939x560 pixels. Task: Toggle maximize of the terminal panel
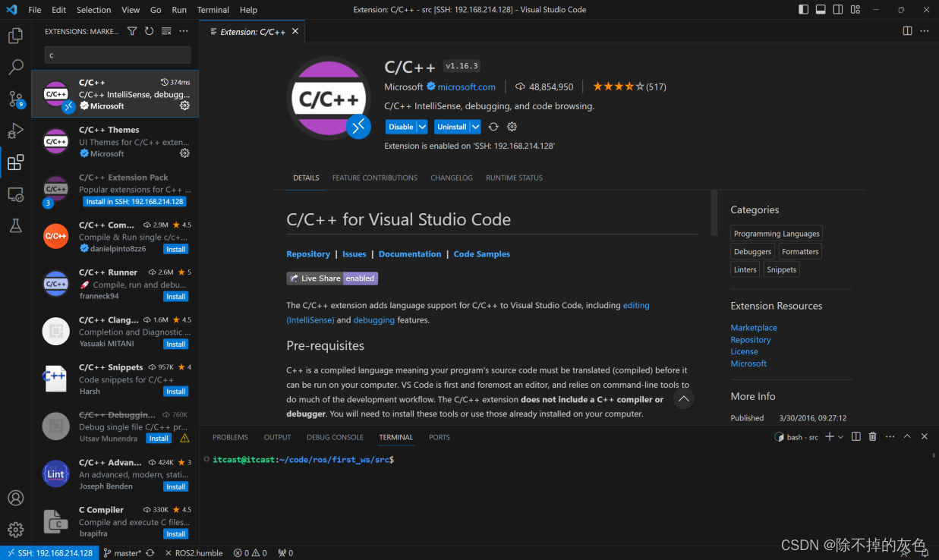pyautogui.click(x=907, y=436)
